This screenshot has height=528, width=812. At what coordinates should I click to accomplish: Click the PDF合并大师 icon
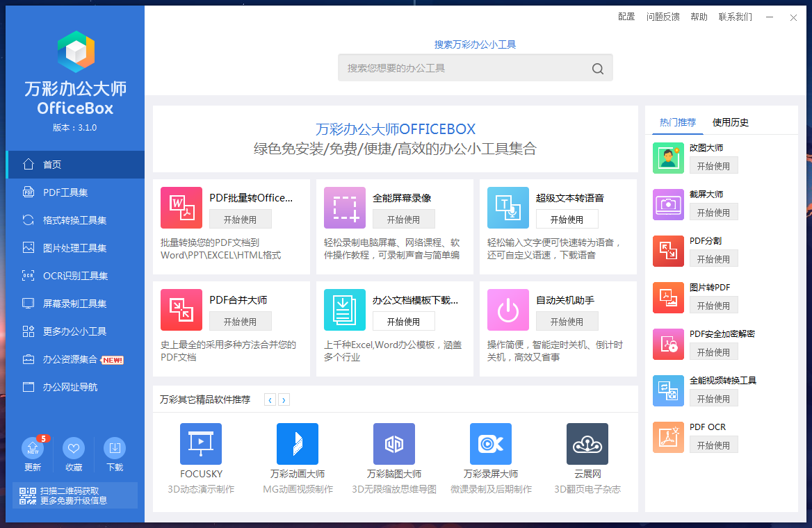[x=181, y=310]
